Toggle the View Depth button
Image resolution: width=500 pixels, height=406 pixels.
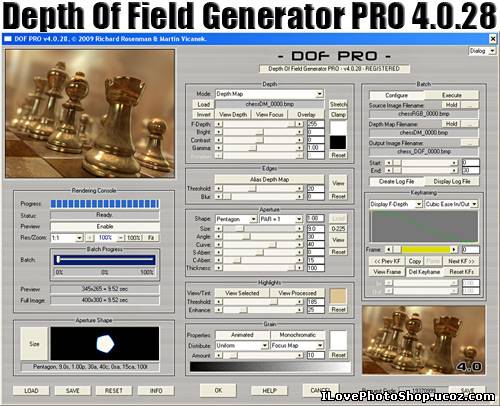[233, 114]
